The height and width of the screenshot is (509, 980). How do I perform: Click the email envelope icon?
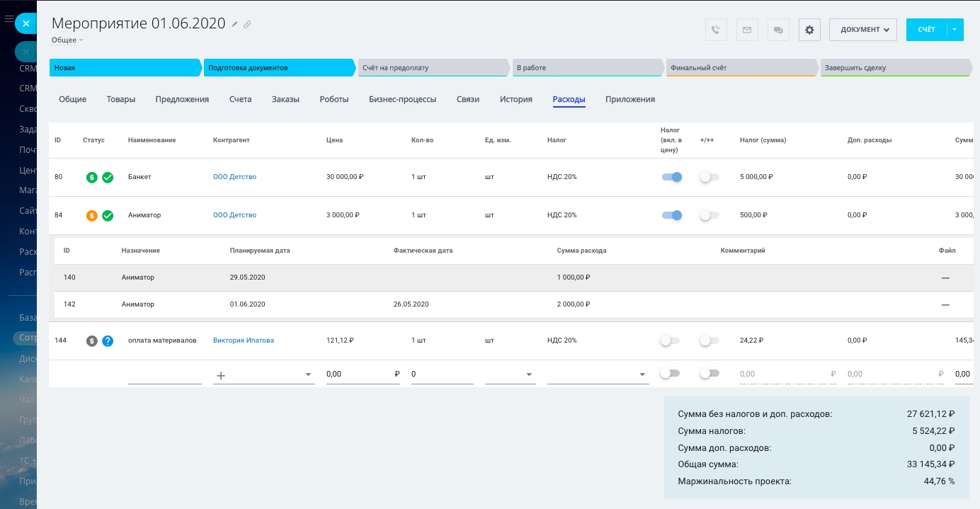(x=746, y=30)
